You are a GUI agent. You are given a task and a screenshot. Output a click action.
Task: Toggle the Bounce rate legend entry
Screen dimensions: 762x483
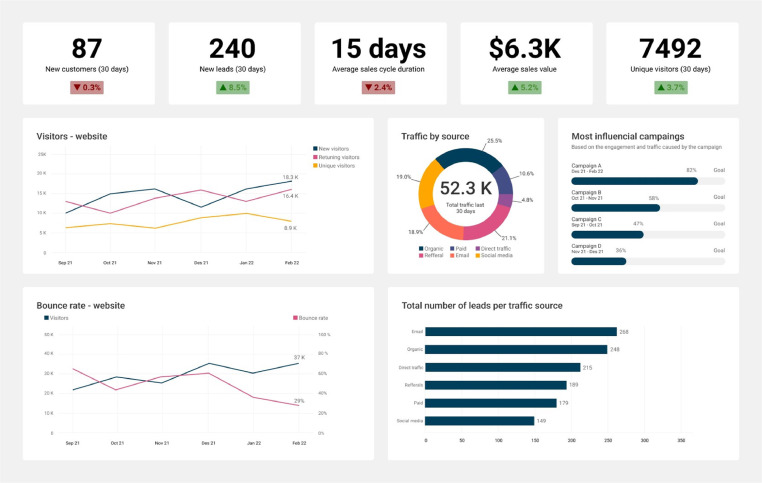311,318
